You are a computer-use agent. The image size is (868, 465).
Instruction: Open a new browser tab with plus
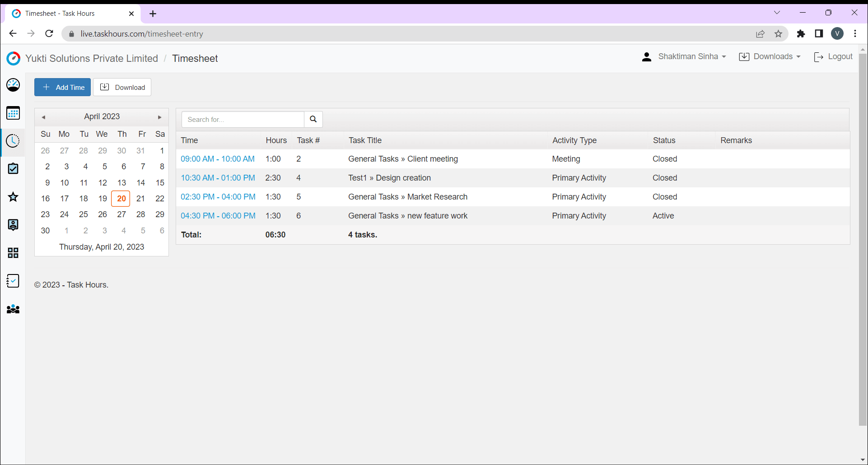point(153,14)
